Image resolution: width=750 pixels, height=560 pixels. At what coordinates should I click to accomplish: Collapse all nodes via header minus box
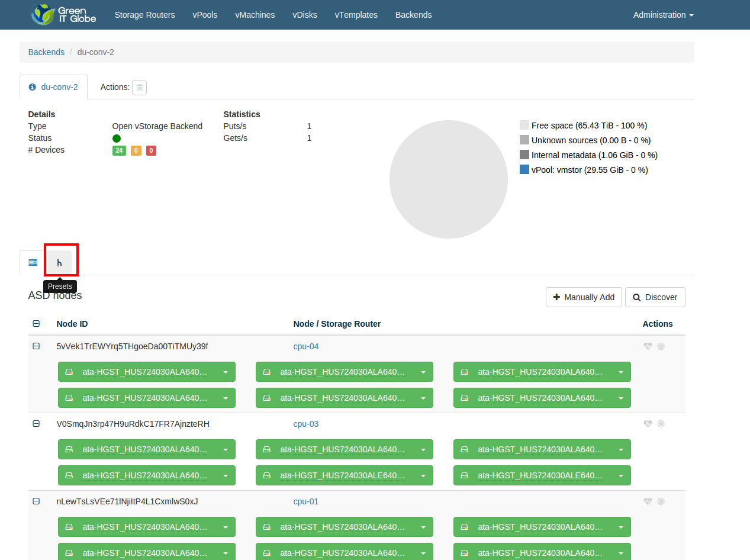coord(36,324)
